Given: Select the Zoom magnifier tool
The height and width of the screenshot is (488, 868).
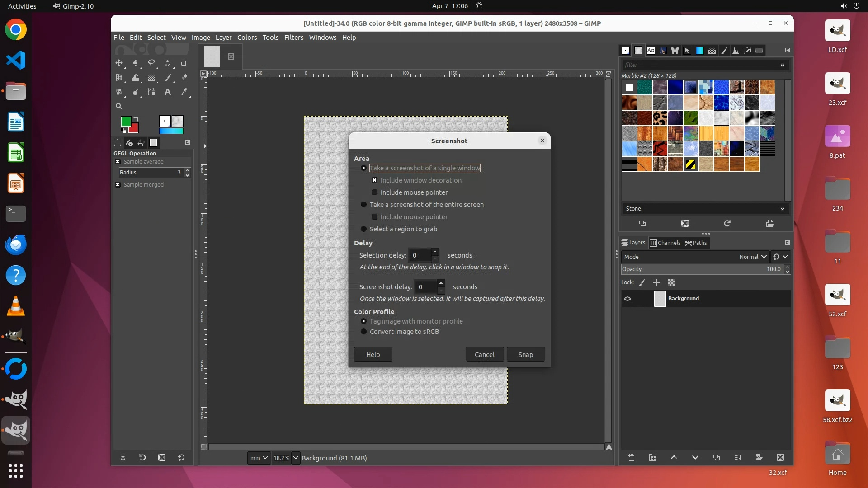Looking at the screenshot, I should pyautogui.click(x=119, y=107).
